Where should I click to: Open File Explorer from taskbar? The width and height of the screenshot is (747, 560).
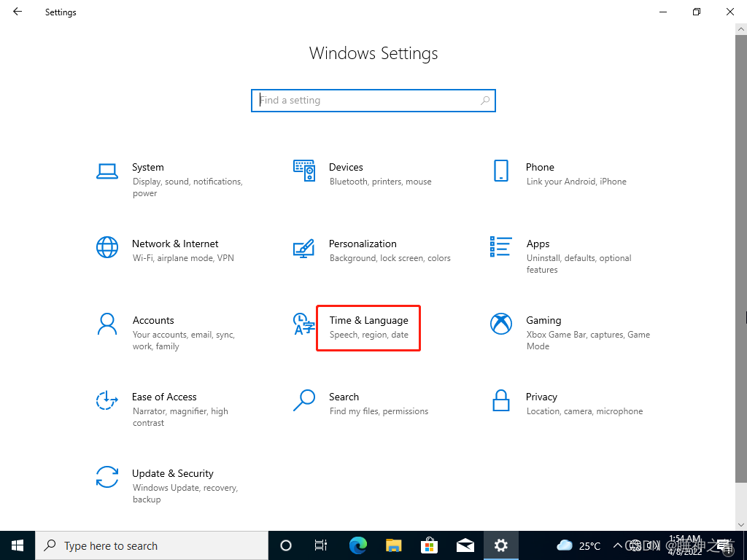tap(393, 545)
